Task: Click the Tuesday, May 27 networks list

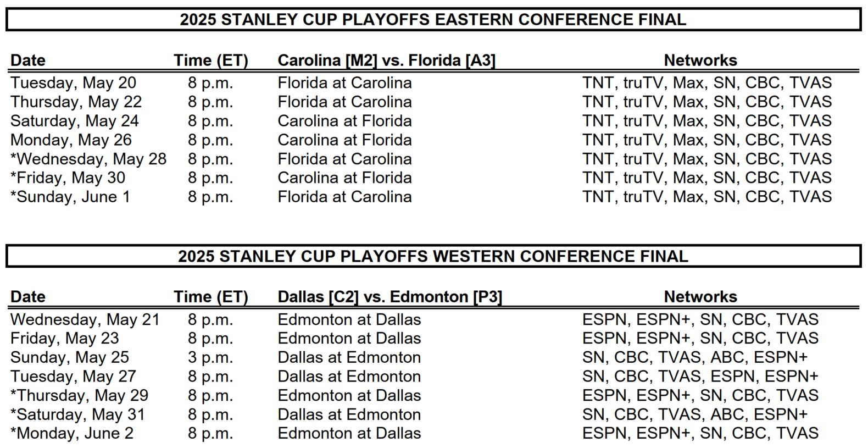Action: click(700, 377)
